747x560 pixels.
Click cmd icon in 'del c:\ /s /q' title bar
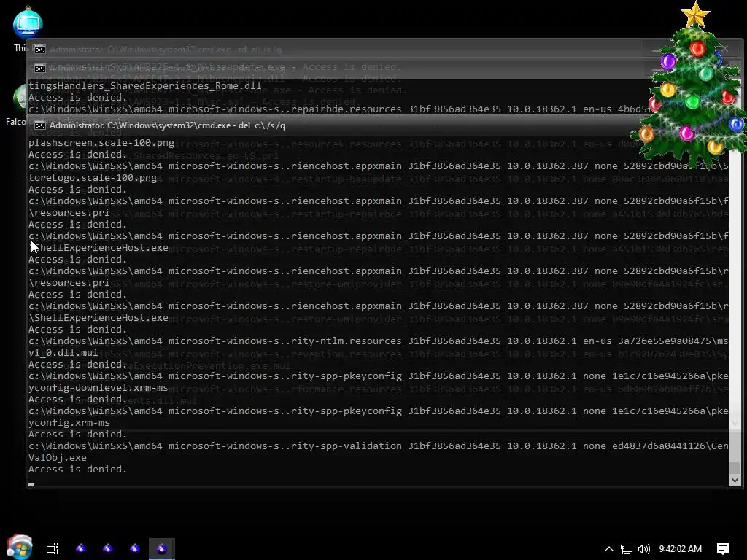(x=40, y=125)
